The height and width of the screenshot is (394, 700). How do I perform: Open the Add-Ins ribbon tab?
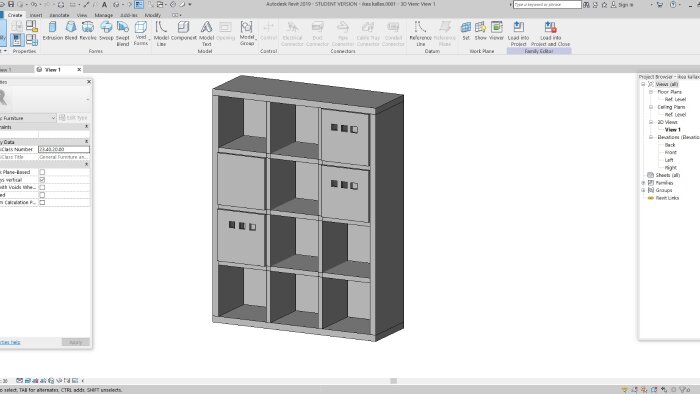click(x=129, y=15)
